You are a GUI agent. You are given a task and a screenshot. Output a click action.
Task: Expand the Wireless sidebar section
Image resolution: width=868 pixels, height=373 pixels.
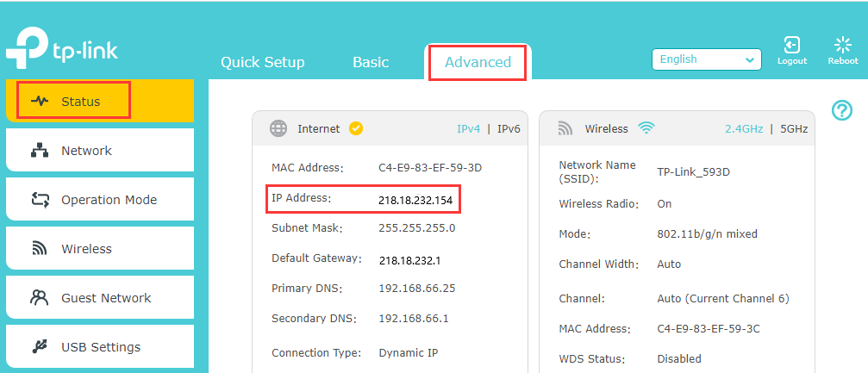(x=86, y=249)
